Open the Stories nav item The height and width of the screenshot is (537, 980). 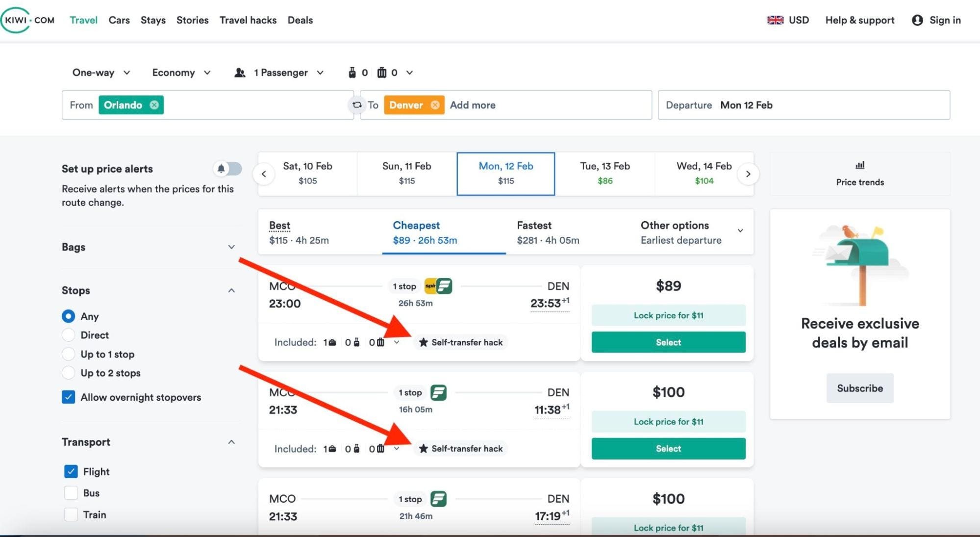[192, 20]
